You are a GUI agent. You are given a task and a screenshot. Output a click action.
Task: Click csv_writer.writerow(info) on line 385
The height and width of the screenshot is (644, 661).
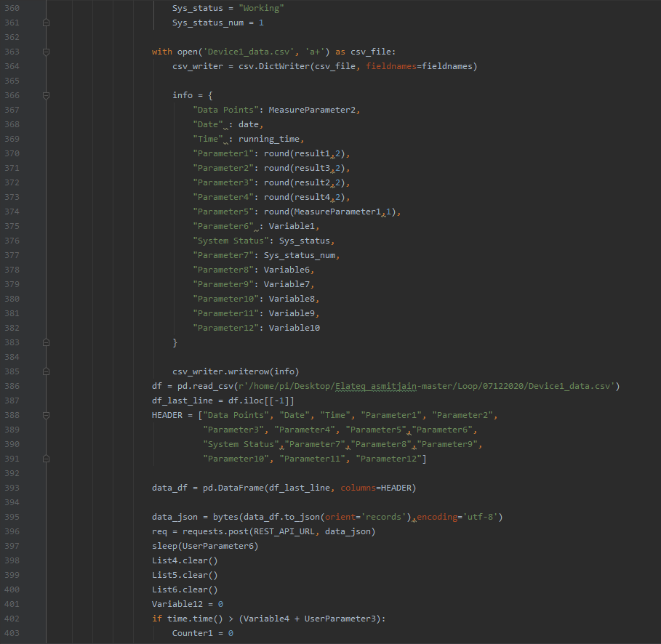(236, 371)
